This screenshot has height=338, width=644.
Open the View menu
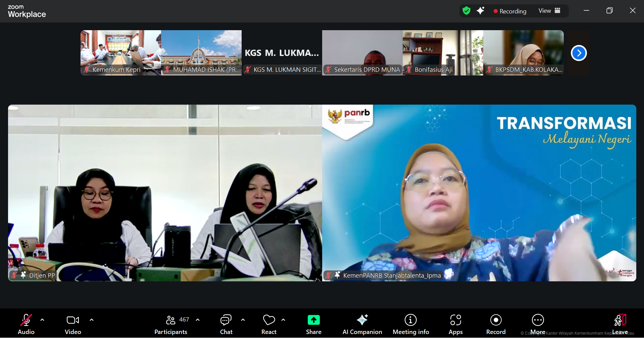point(549,11)
